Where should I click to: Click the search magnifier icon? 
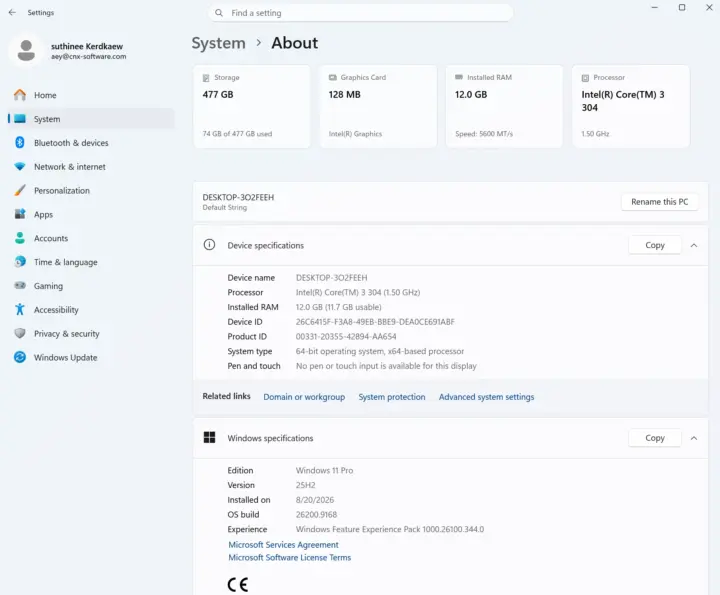(x=219, y=13)
